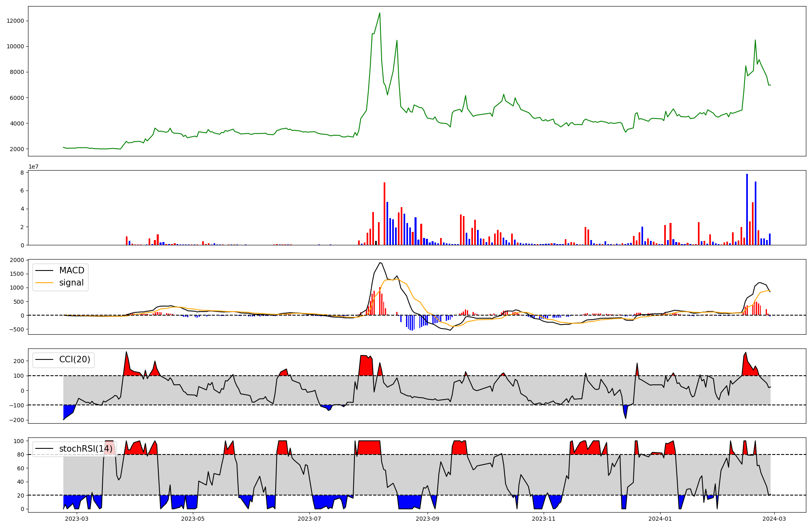Click the 2023-09 x-axis date label

428,519
